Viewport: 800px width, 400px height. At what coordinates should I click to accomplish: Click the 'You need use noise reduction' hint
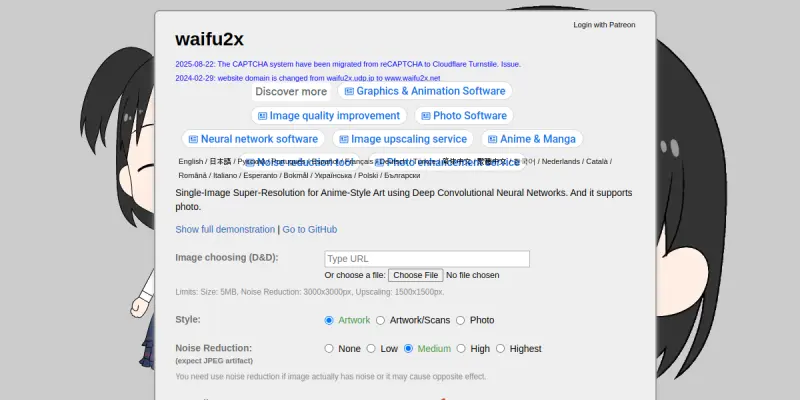click(x=331, y=377)
